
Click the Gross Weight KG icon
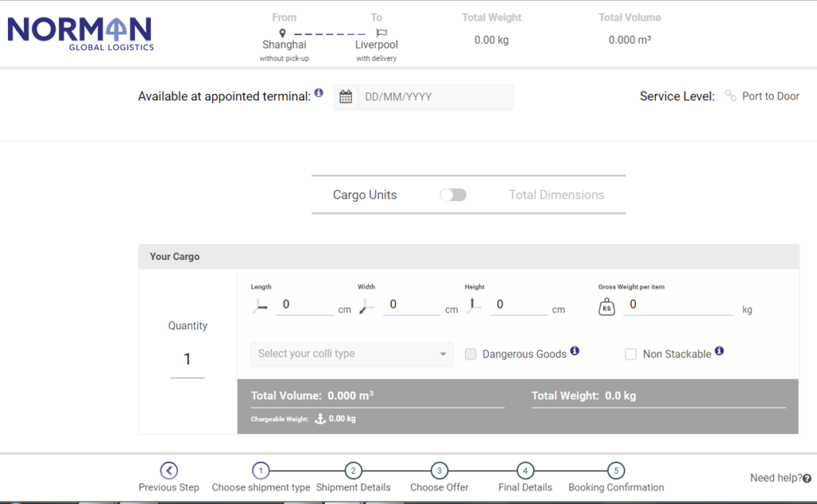(x=606, y=307)
